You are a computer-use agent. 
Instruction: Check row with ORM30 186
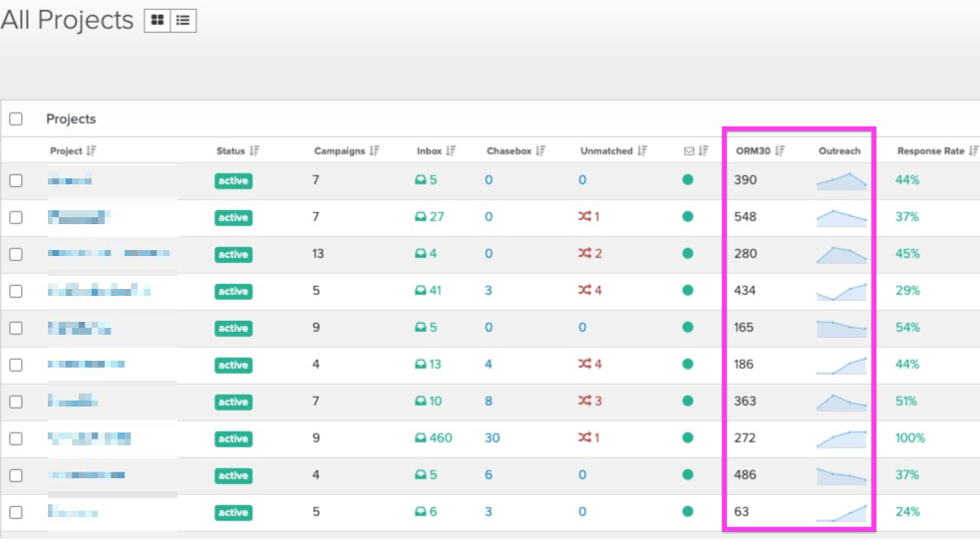point(16,366)
